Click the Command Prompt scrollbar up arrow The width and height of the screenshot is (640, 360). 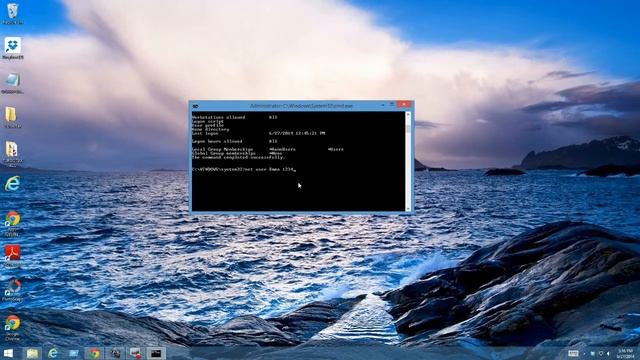pyautogui.click(x=408, y=115)
